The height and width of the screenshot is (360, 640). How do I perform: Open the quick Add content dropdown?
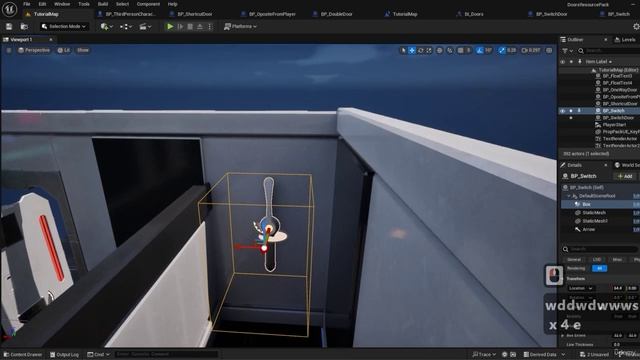tap(107, 27)
